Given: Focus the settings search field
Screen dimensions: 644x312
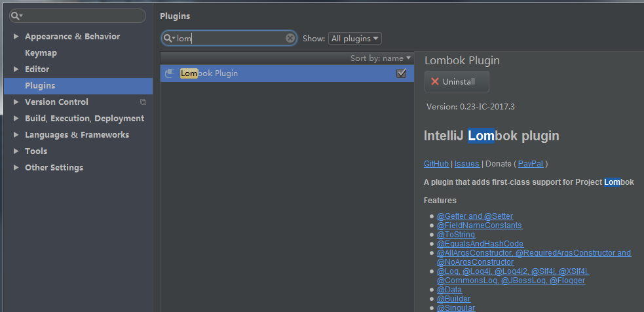Looking at the screenshot, I should tap(77, 16).
